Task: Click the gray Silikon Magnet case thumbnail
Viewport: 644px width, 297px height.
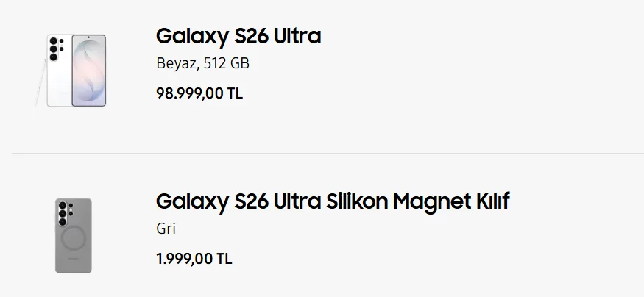Action: 74,235
